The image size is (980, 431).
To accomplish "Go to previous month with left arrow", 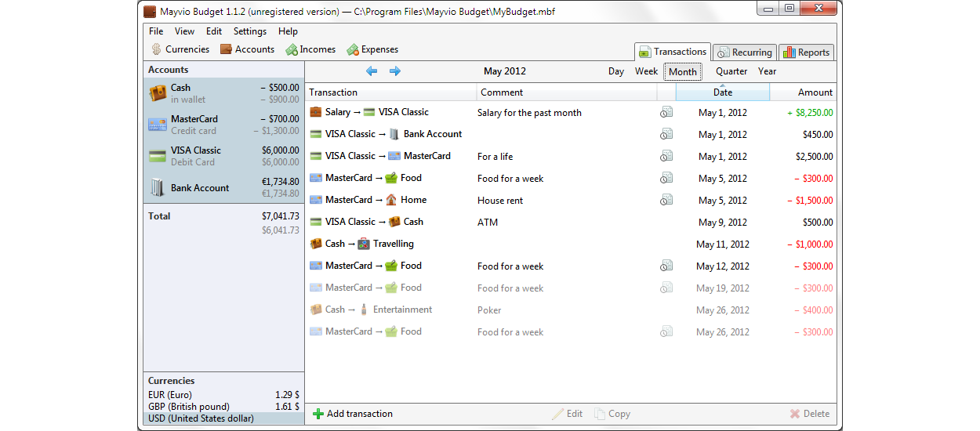I will pos(372,71).
